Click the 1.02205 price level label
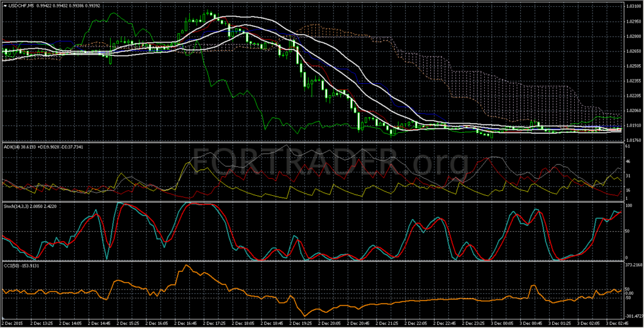 [x=633, y=96]
